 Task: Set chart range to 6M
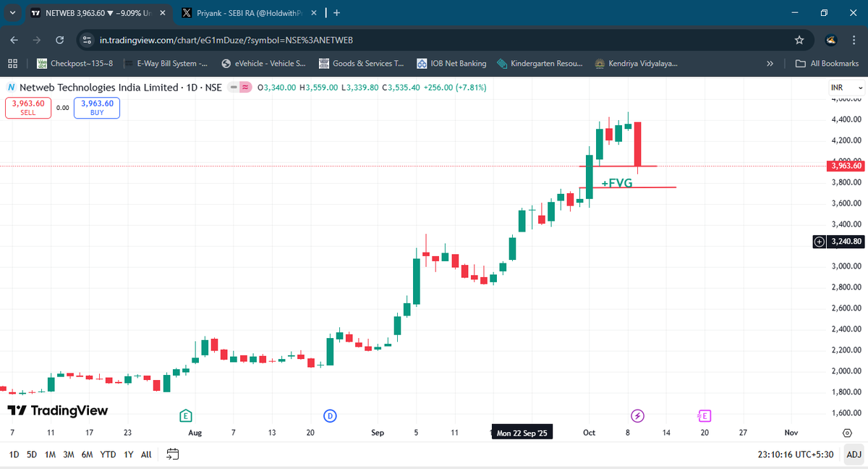[x=87, y=455]
